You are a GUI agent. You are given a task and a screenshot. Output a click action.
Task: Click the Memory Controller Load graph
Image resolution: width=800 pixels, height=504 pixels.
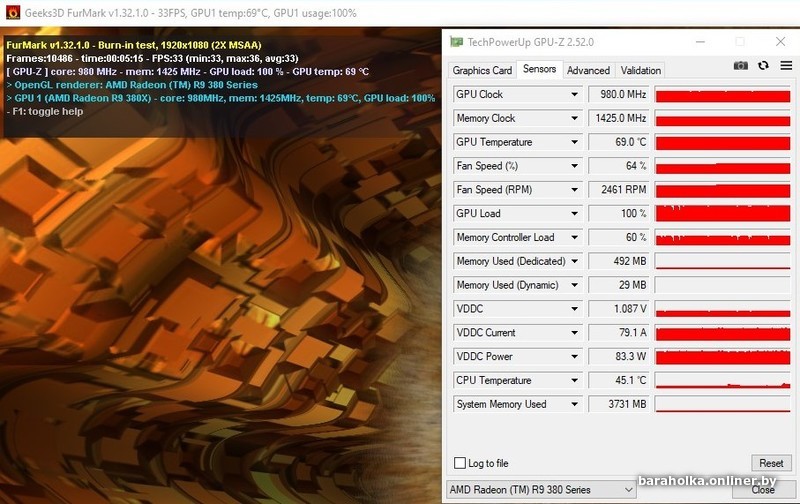[x=722, y=237]
